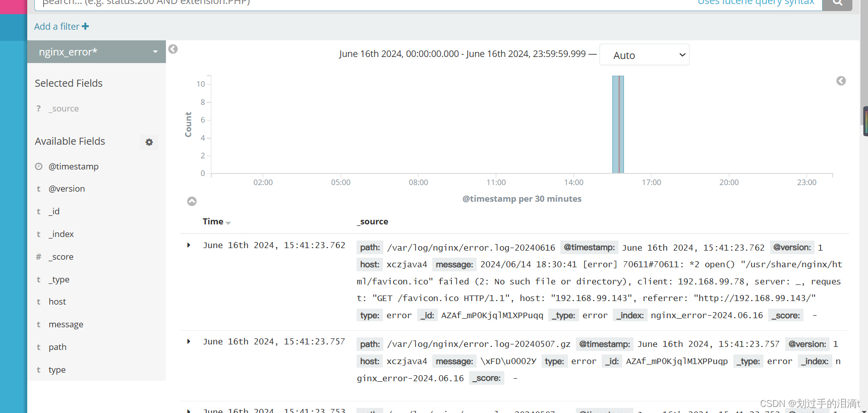Open the Uses lucene query syntax link
The height and width of the screenshot is (413, 868).
click(756, 2)
